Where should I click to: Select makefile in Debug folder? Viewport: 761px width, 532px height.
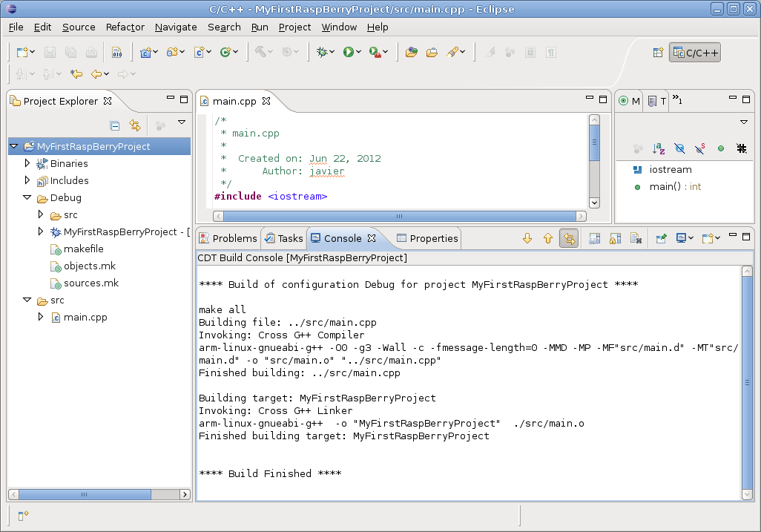(84, 249)
